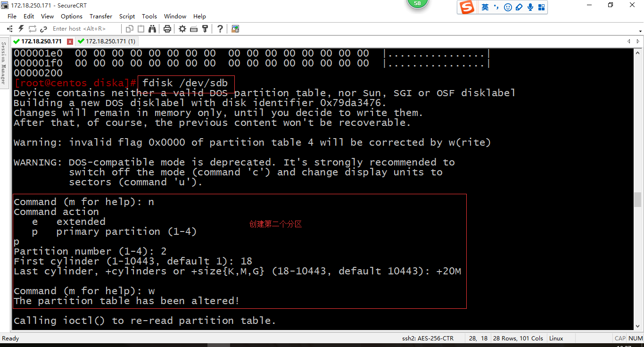Image resolution: width=644 pixels, height=347 pixels.
Task: Click the Paste clipboard icon
Action: point(141,29)
